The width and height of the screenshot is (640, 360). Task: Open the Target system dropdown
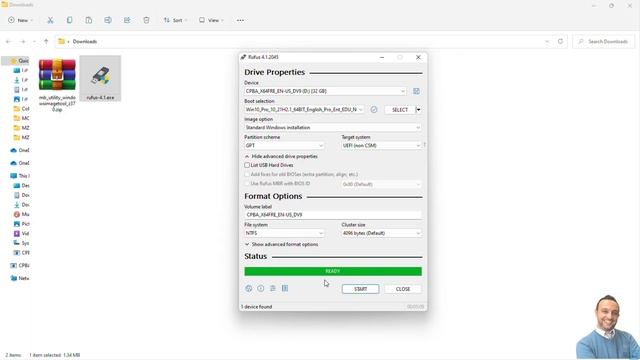tap(381, 145)
